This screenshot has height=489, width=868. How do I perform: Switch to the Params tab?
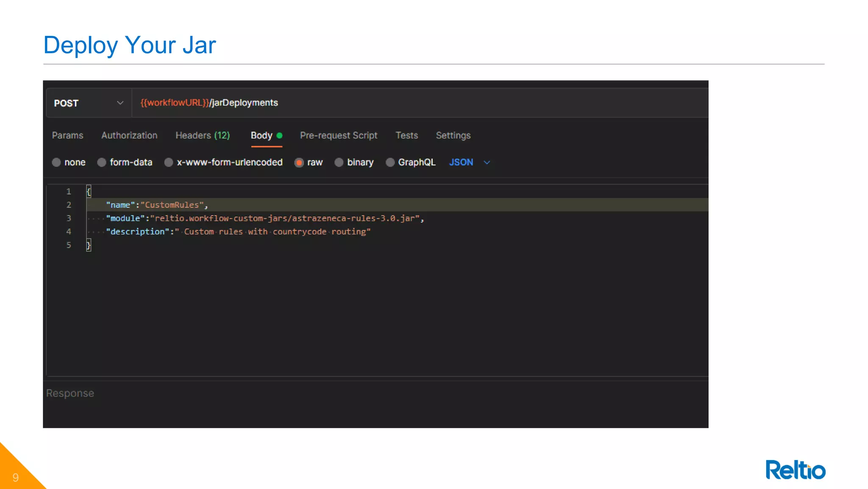point(67,135)
